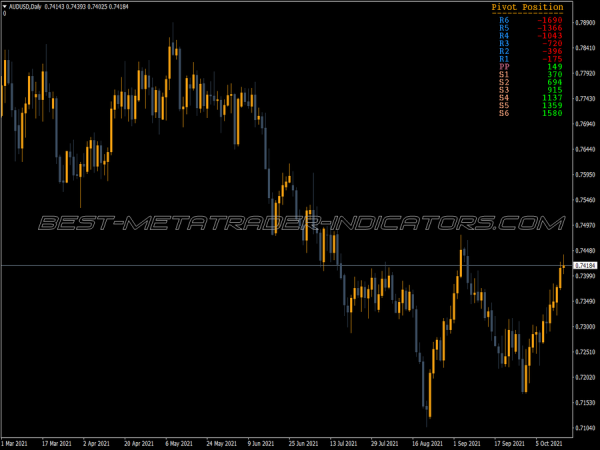
Task: Click the green 694 value
Action: point(555,82)
